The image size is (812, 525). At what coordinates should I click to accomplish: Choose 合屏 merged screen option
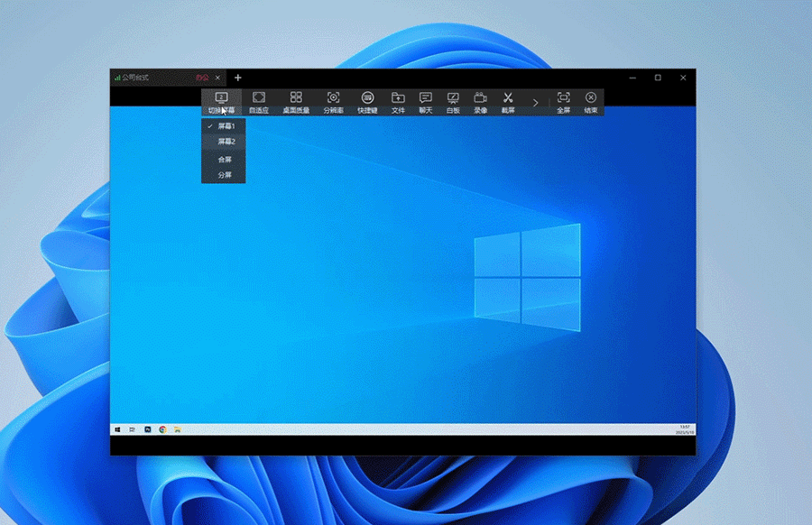tap(223, 160)
